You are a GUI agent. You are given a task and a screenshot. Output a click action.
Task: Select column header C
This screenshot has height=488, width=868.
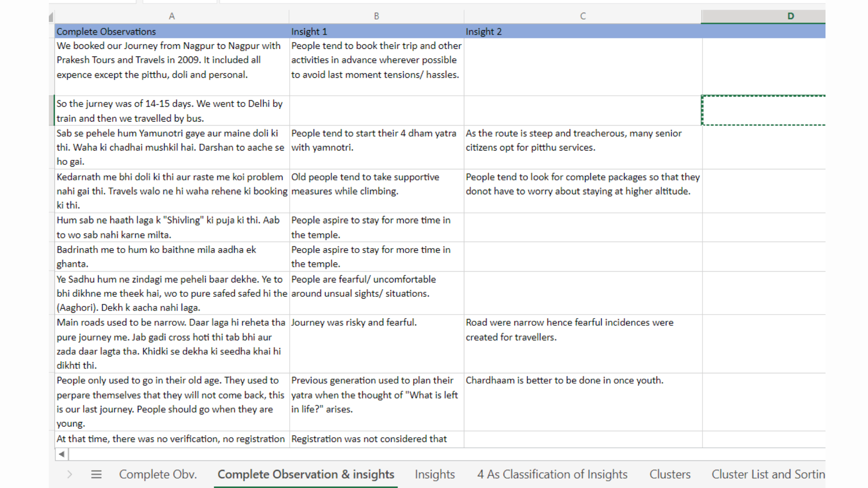click(x=582, y=15)
